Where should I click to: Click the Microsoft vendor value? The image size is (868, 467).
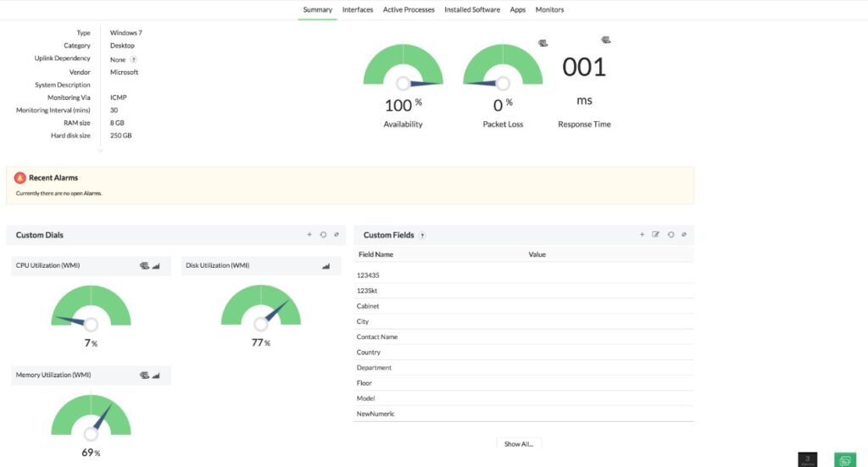point(124,73)
